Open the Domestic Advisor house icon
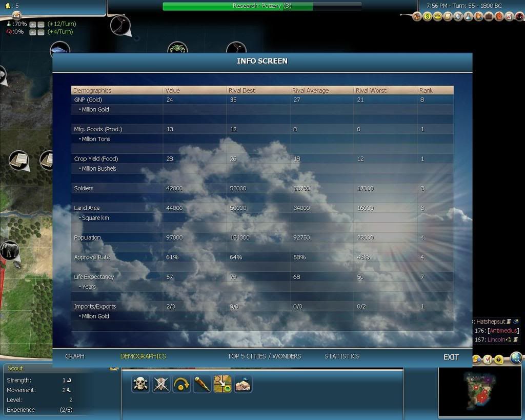525x420 pixels. [x=417, y=16]
